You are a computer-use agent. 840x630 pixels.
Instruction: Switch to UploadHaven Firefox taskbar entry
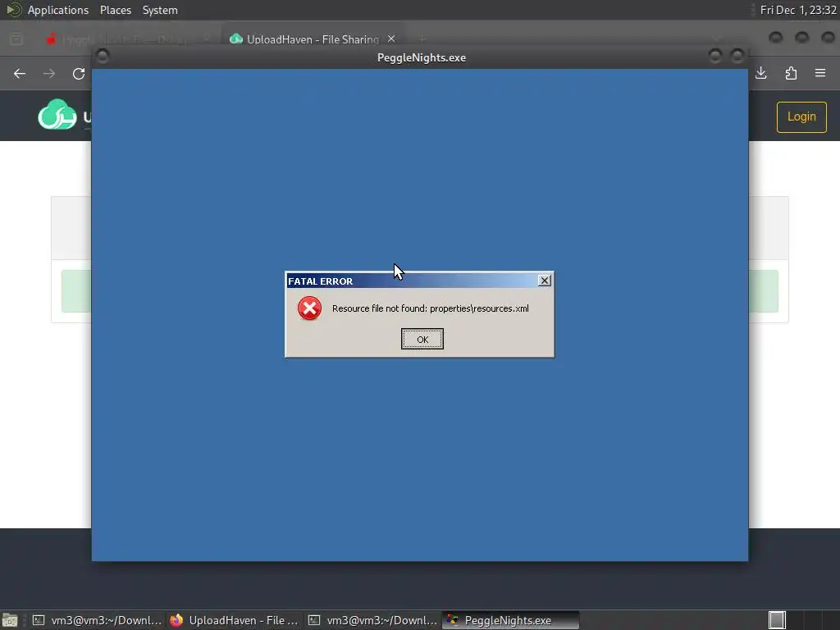235,620
